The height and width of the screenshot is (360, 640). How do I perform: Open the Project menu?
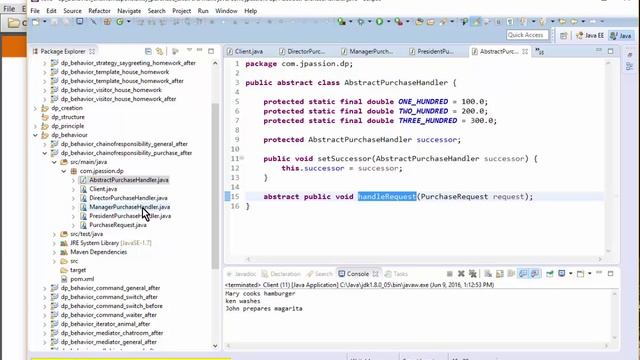(181, 11)
